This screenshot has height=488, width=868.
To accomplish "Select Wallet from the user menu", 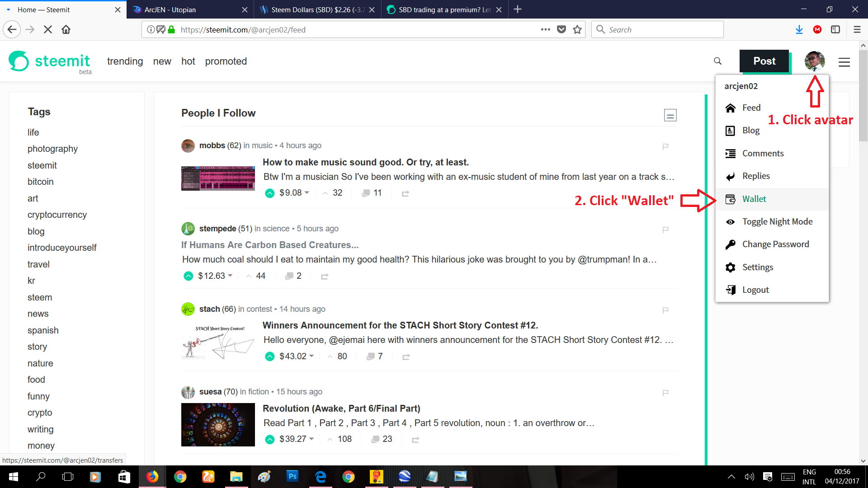I will click(x=754, y=199).
